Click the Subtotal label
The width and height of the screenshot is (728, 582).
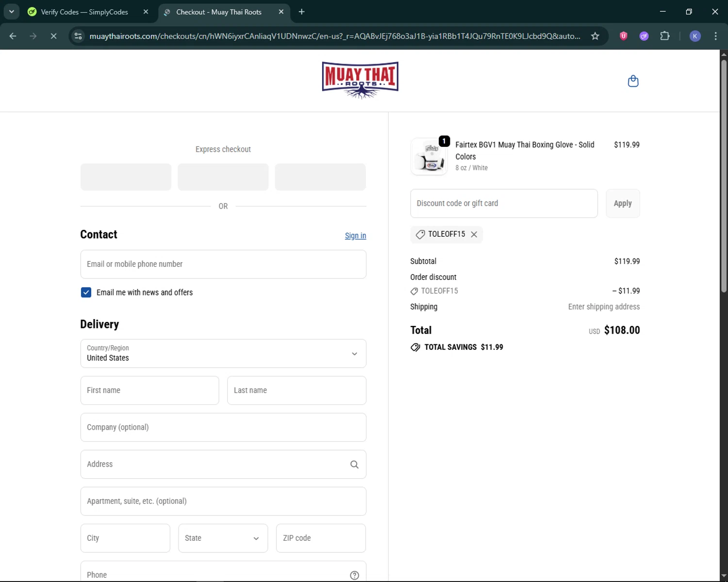[x=423, y=261]
